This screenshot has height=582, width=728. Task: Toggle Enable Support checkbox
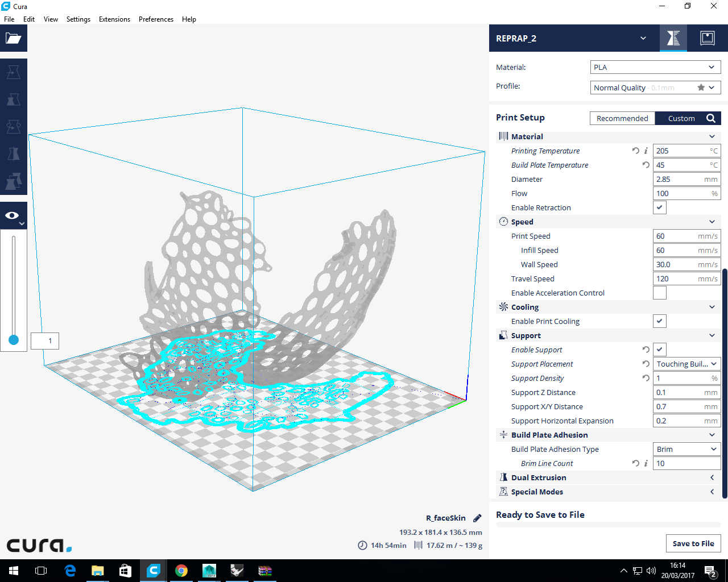tap(660, 350)
